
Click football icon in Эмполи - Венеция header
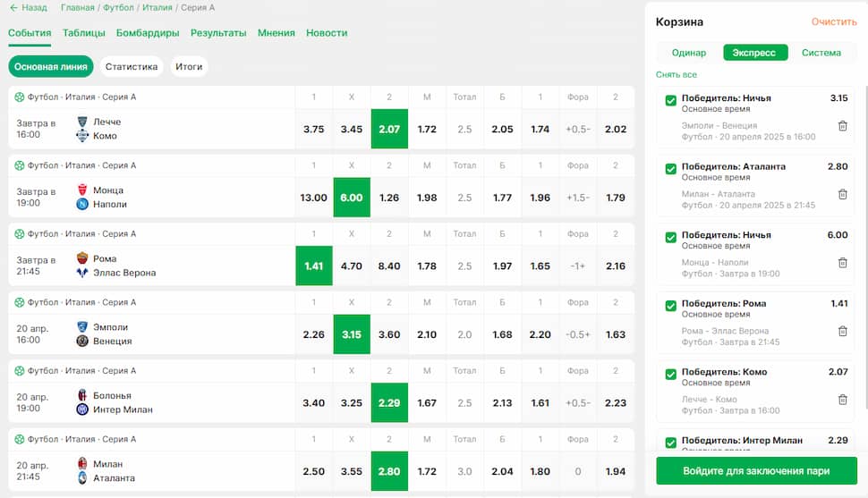pos(20,302)
